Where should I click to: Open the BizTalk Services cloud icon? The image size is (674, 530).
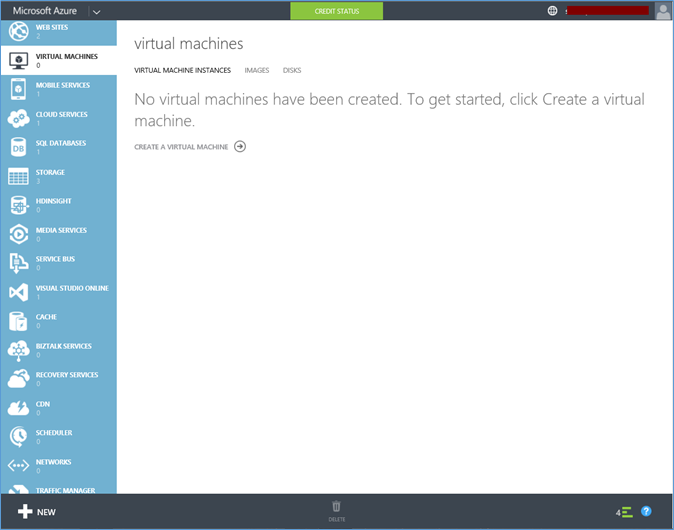[x=18, y=350]
